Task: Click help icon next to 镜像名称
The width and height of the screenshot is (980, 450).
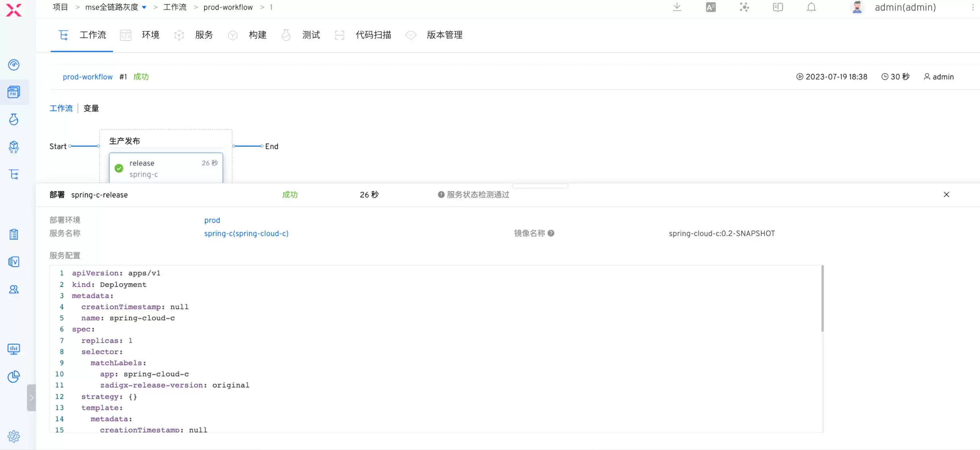Action: (551, 233)
